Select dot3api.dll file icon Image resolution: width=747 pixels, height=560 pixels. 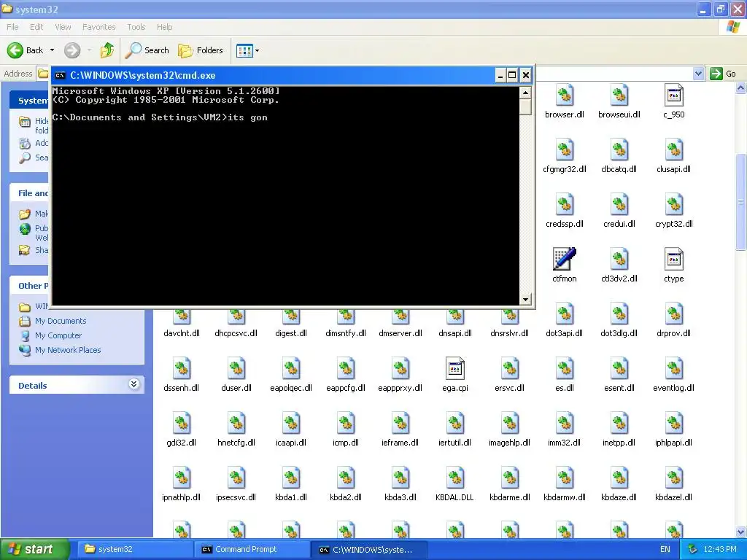pyautogui.click(x=565, y=314)
